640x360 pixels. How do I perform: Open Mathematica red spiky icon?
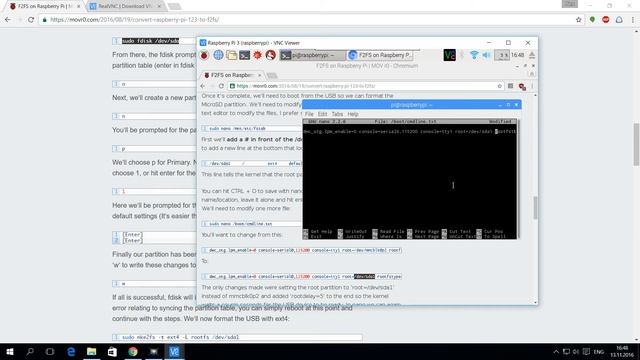pyautogui.click(x=258, y=55)
